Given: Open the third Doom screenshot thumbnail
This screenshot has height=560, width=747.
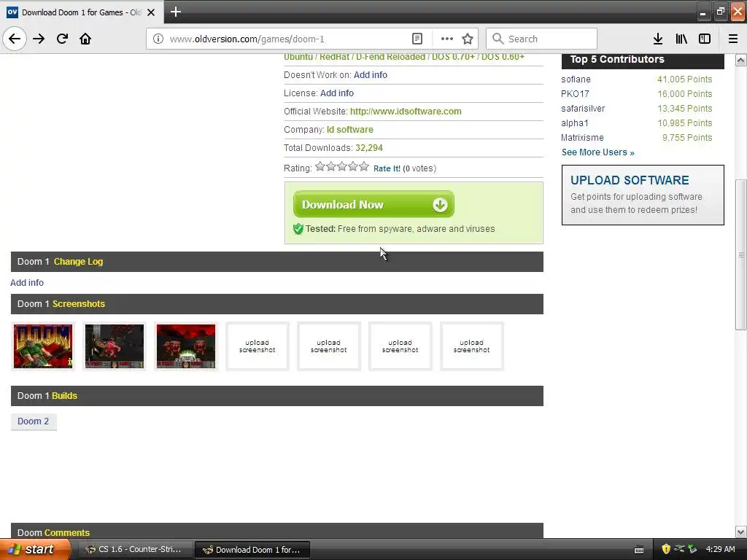Looking at the screenshot, I should [x=186, y=346].
